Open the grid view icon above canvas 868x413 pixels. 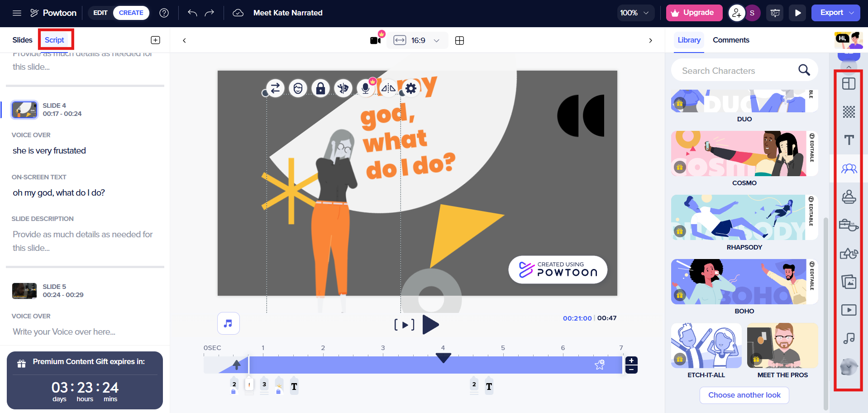coord(459,40)
